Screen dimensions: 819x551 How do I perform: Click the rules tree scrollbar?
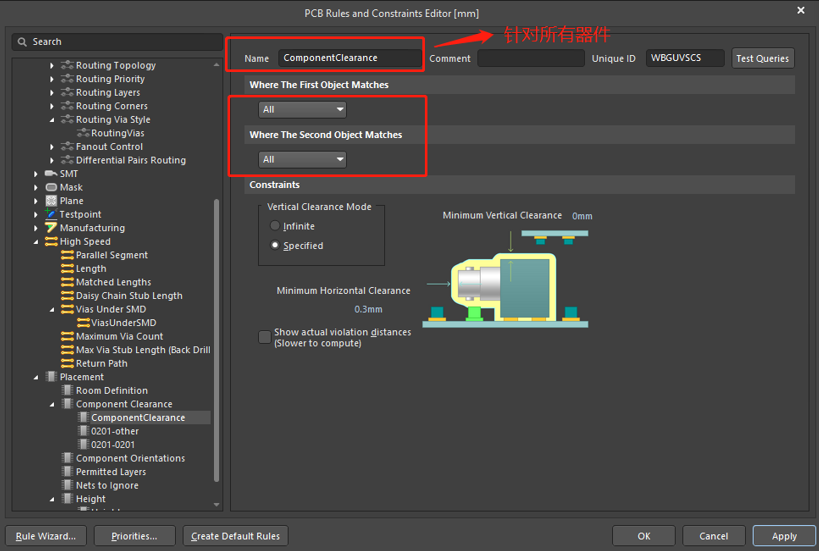[216, 339]
